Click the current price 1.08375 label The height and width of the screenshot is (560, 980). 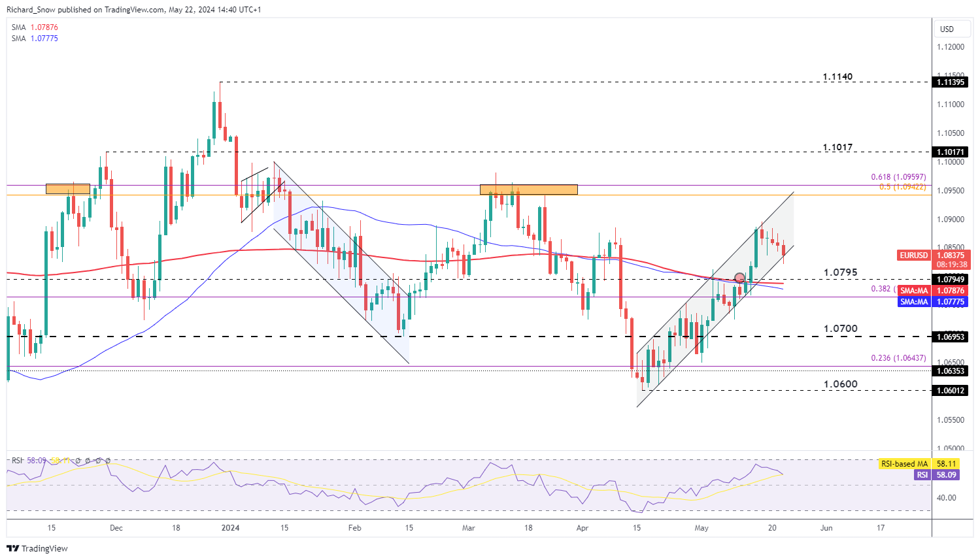(x=951, y=255)
